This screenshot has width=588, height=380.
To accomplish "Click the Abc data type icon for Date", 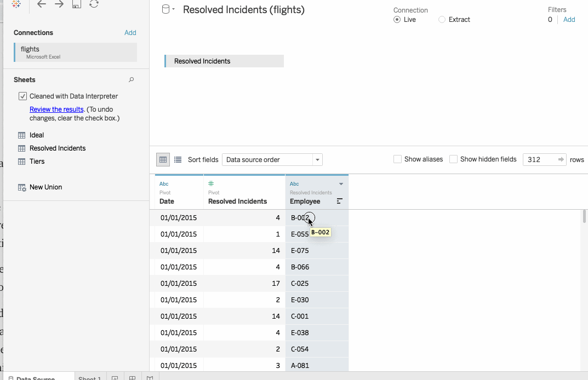I will tap(164, 183).
